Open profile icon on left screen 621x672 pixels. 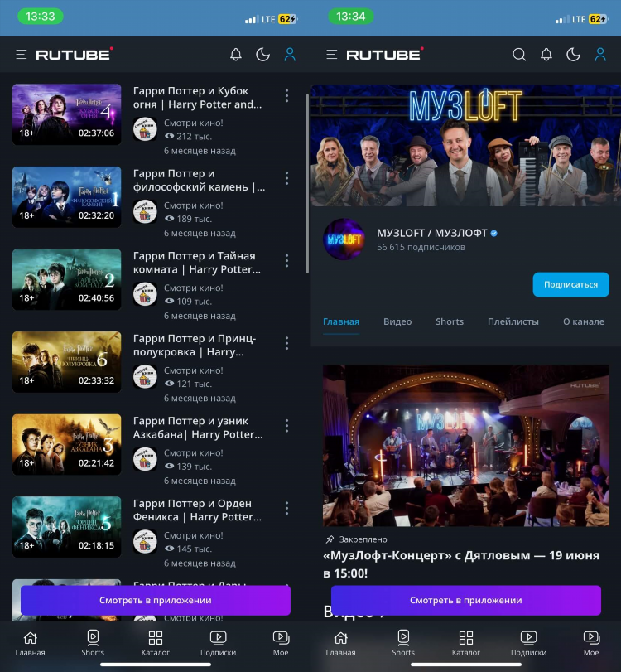290,55
